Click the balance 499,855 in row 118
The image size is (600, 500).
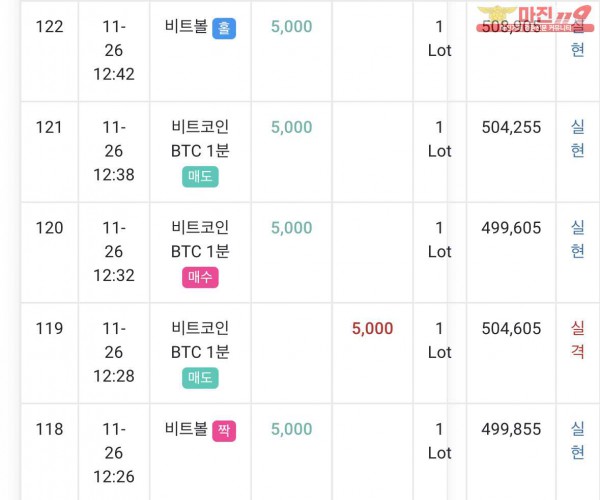[511, 429]
